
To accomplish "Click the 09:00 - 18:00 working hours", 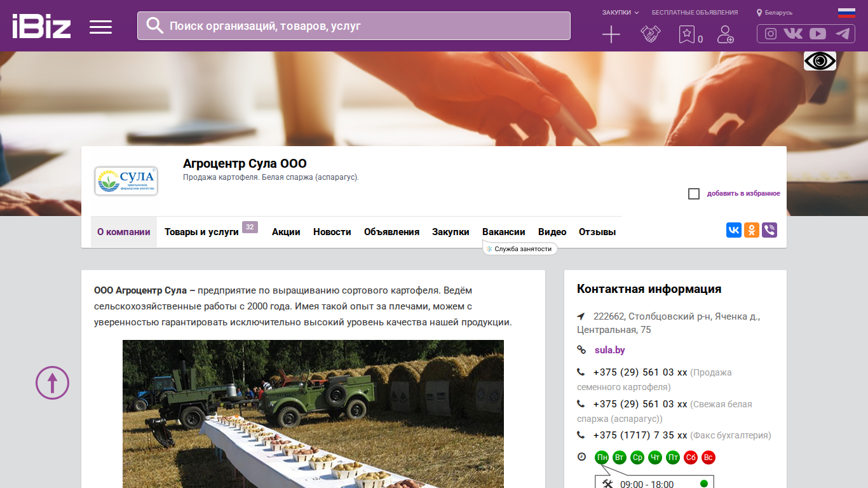I will pyautogui.click(x=647, y=484).
